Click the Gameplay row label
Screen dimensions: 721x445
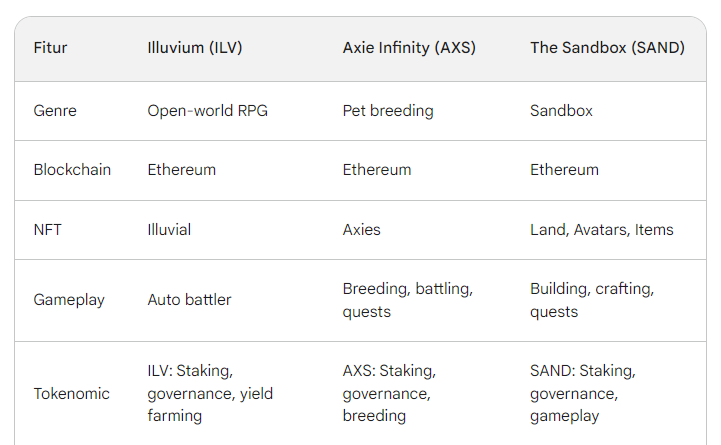point(69,300)
